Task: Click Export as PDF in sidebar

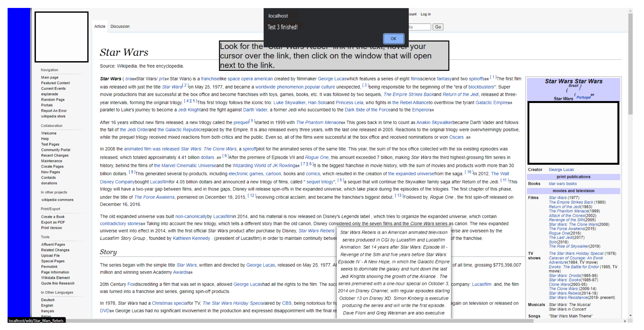Action: (x=53, y=222)
